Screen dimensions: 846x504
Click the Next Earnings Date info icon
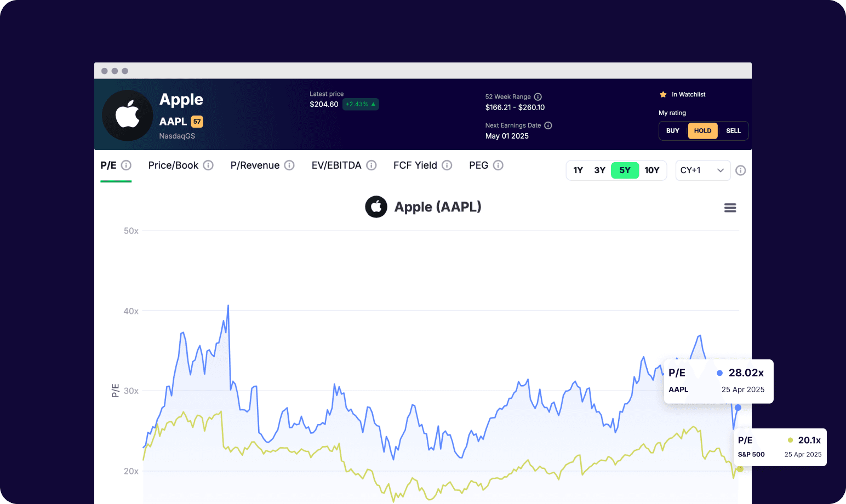[x=548, y=125]
